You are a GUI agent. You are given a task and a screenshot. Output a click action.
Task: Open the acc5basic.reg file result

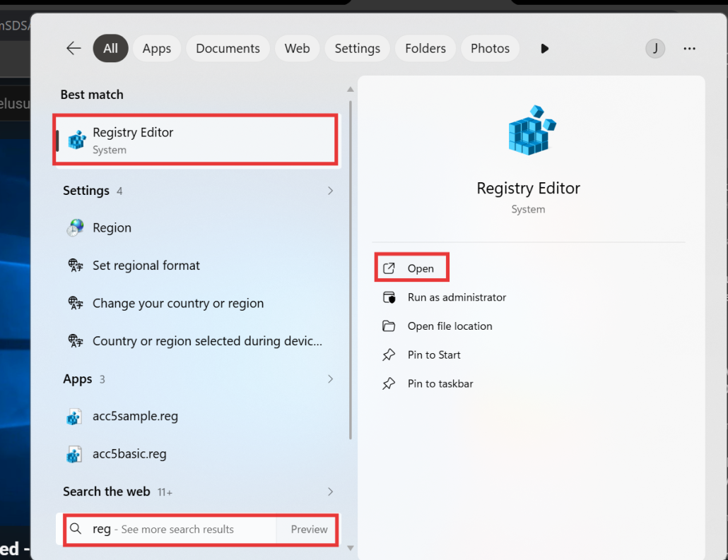coord(198,454)
